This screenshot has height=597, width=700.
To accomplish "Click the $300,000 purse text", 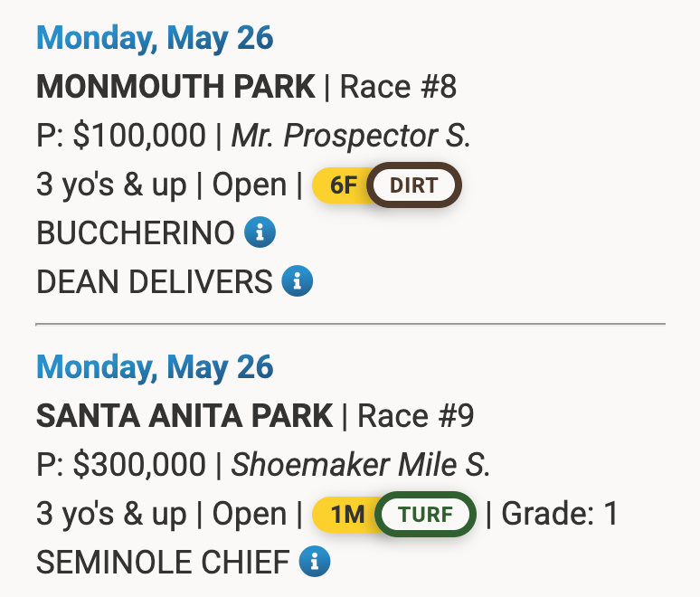I will [139, 465].
